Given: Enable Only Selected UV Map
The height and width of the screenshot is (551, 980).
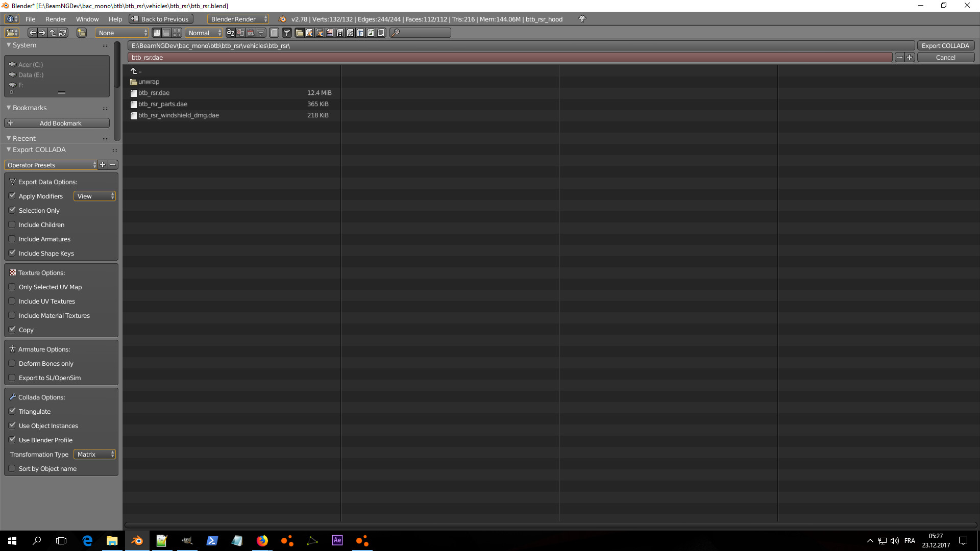Looking at the screenshot, I should (x=12, y=287).
